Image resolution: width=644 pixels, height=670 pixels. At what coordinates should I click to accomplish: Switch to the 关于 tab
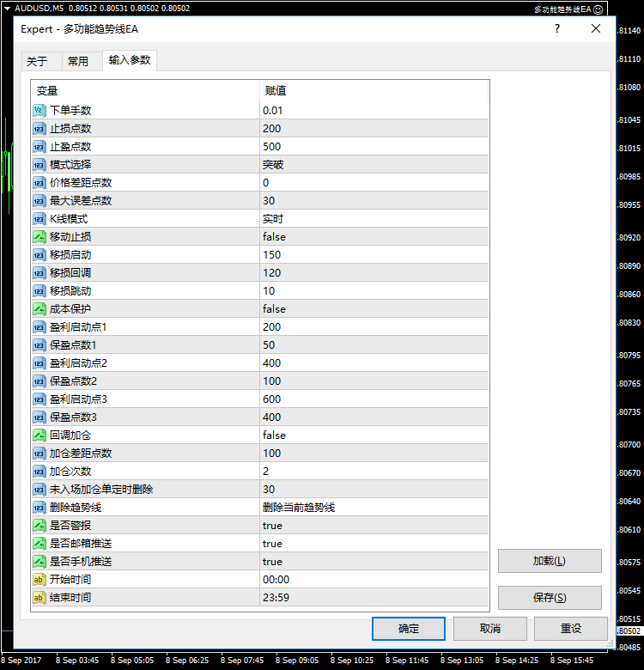pos(37,61)
